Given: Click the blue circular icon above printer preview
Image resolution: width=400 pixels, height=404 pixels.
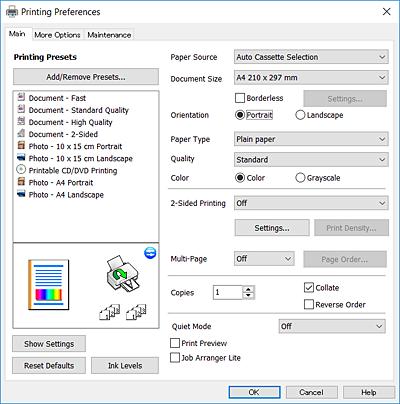Looking at the screenshot, I should click(150, 253).
